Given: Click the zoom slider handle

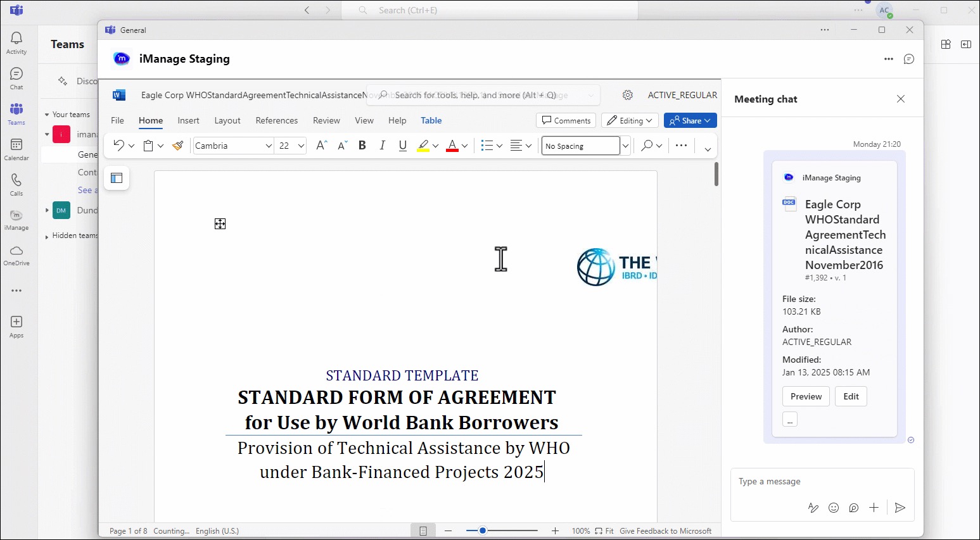Looking at the screenshot, I should pyautogui.click(x=483, y=531).
